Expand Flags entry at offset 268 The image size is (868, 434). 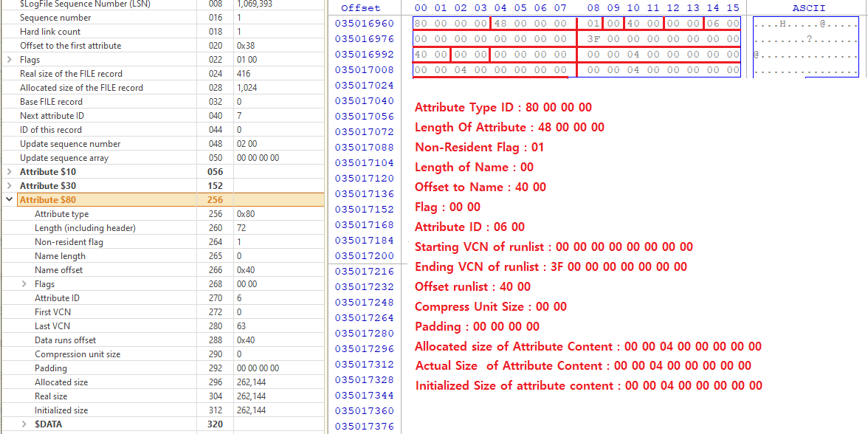24,284
